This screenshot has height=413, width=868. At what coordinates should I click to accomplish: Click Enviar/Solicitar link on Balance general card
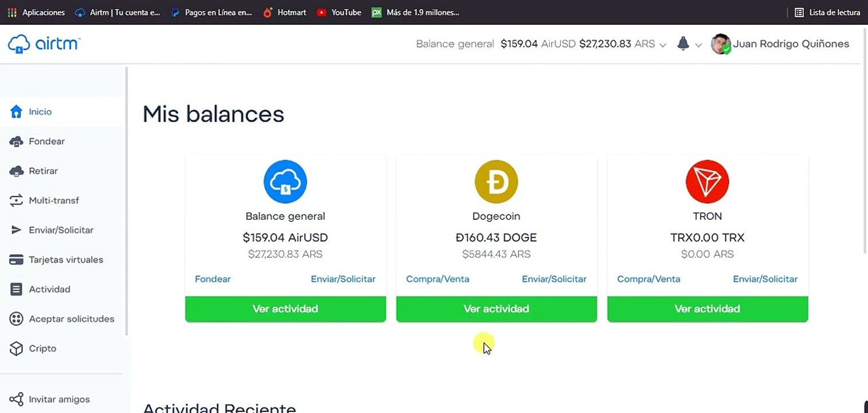click(x=343, y=279)
